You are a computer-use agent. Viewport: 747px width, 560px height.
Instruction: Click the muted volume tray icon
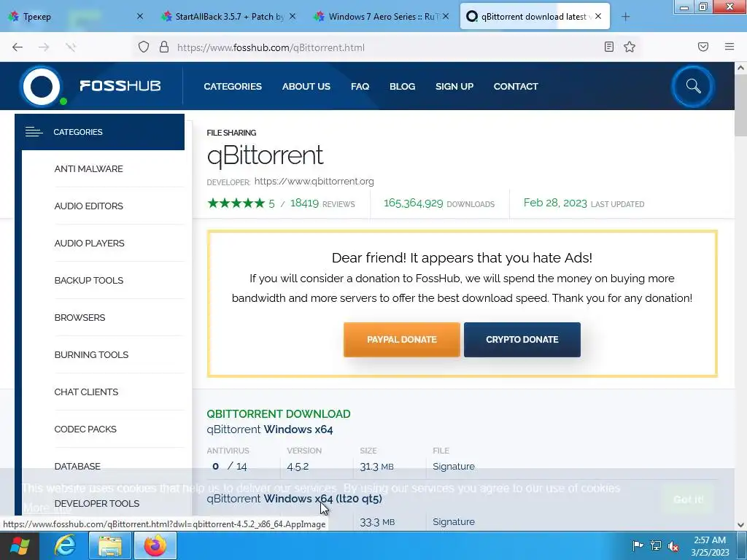pos(673,545)
